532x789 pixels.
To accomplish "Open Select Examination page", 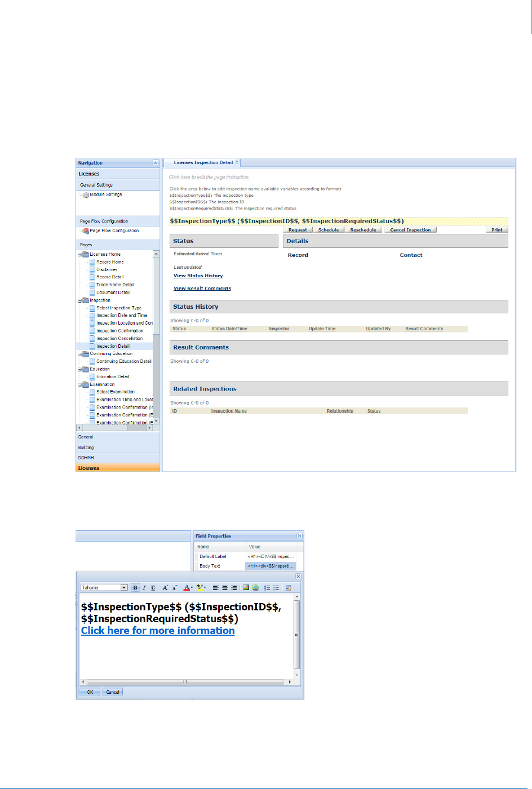I will pyautogui.click(x=116, y=392).
